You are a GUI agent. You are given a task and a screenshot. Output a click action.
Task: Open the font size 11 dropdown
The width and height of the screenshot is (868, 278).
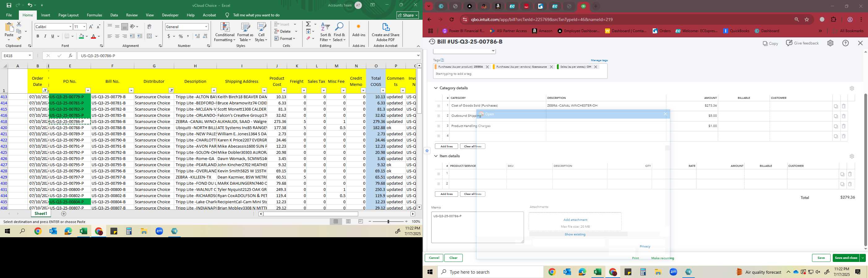pos(84,27)
